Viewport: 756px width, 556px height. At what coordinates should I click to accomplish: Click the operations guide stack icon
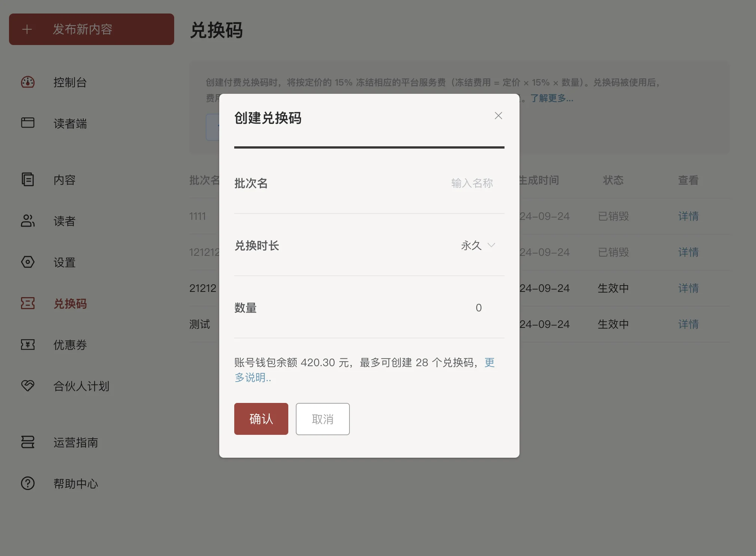[x=28, y=442]
